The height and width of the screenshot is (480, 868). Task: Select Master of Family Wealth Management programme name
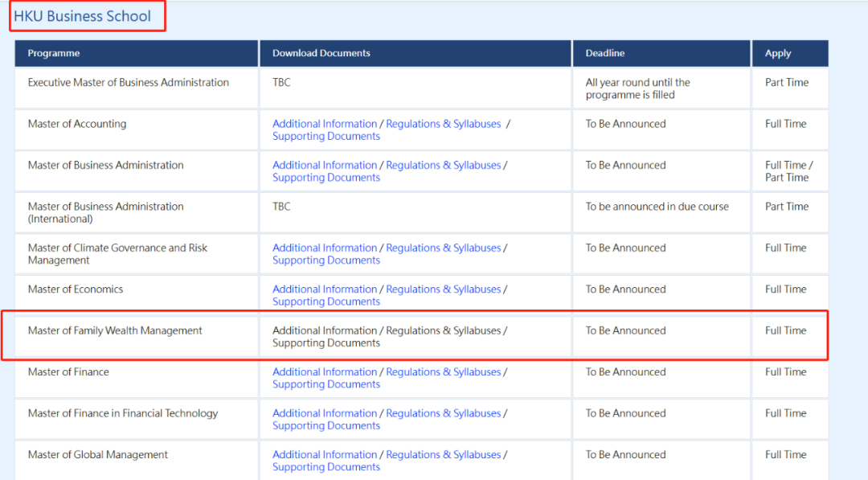115,330
